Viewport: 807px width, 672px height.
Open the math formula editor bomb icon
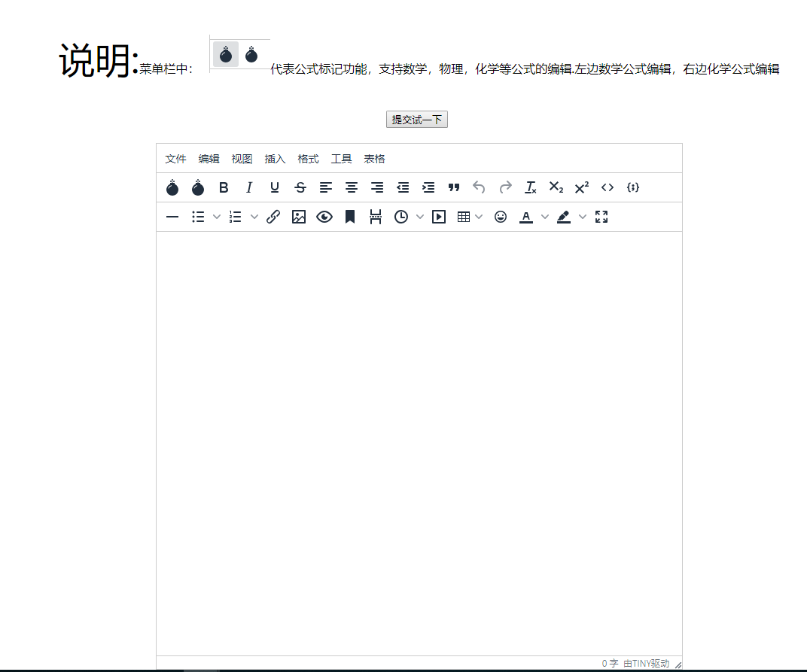[172, 187]
